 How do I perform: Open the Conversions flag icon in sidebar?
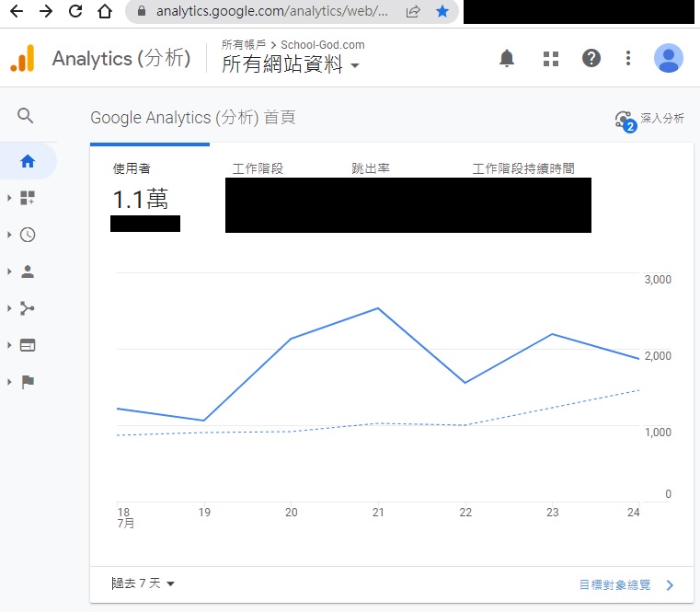[28, 382]
